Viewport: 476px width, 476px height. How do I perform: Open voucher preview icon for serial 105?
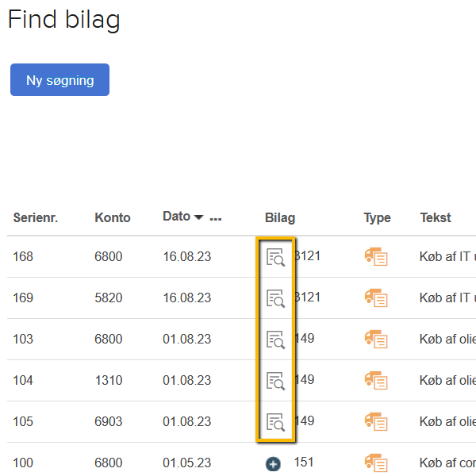275,422
